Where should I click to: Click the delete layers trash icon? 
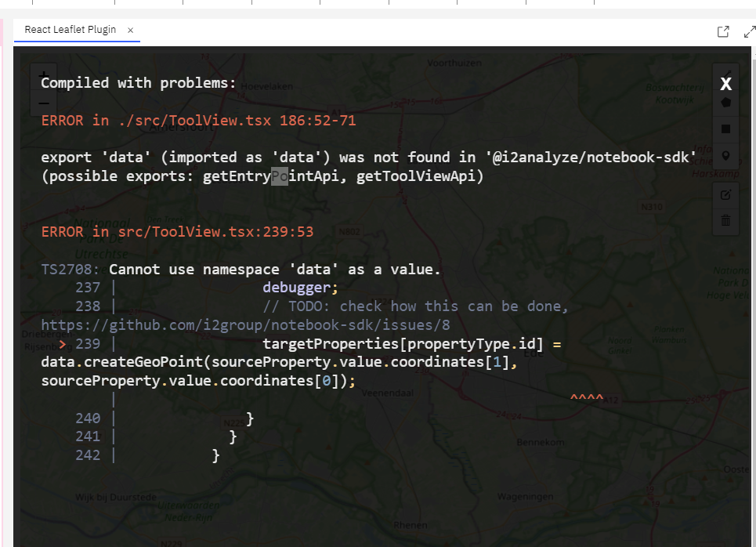(x=725, y=220)
